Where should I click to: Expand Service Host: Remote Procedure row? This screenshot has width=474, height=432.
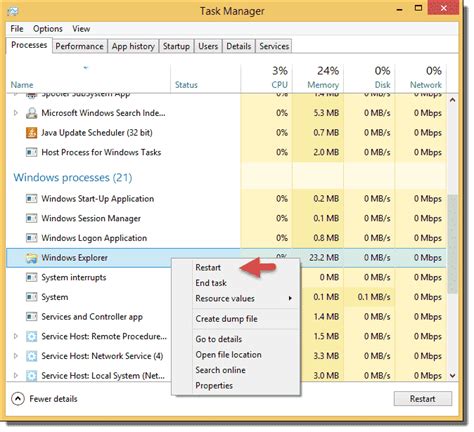coord(16,336)
